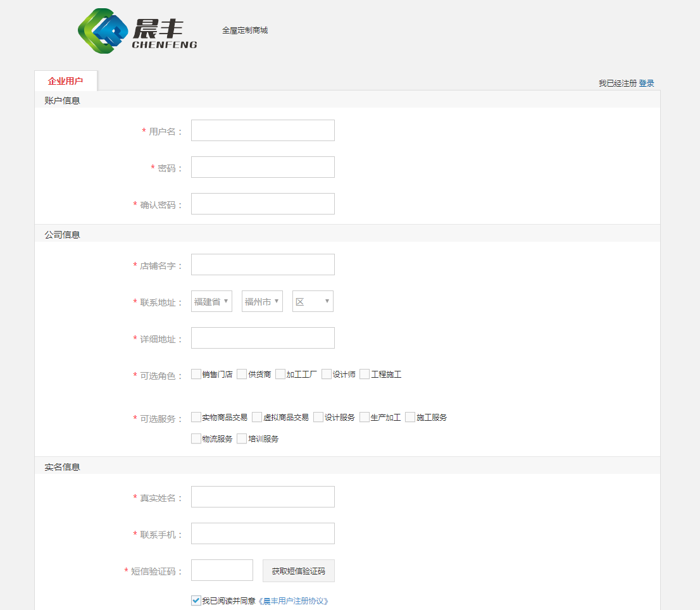
Task: Select the 实物商品交易 service
Action: 196,417
